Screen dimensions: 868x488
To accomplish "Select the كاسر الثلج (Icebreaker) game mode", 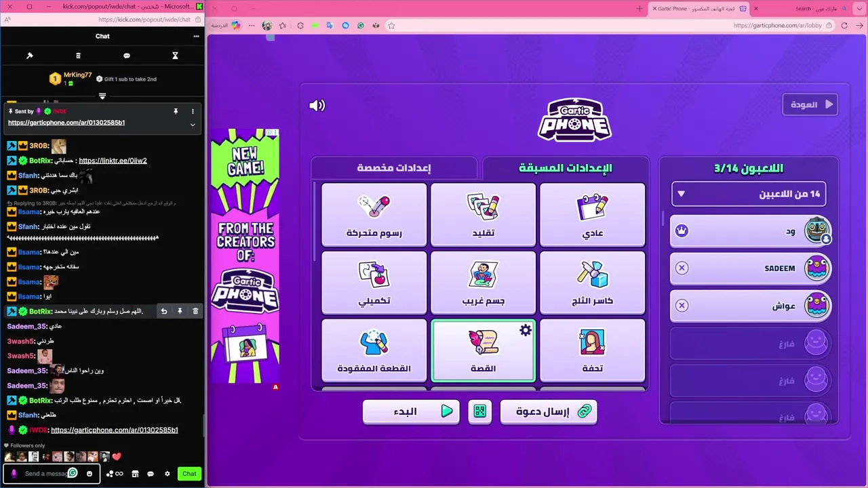I will click(592, 283).
